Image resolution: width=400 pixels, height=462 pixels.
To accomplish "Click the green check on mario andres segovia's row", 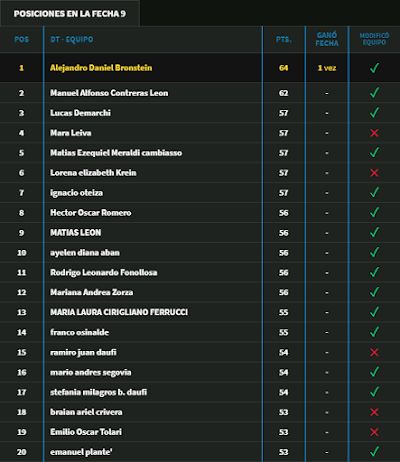I will click(x=374, y=371).
